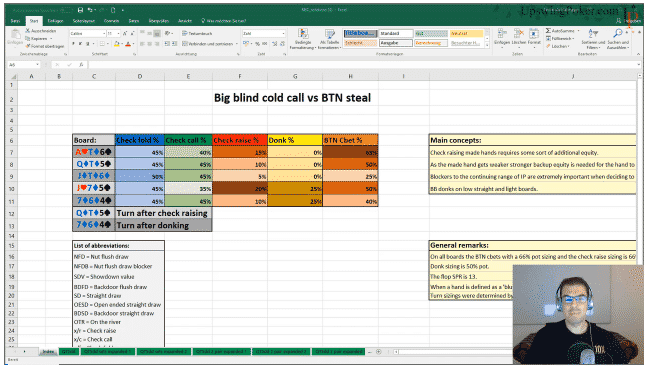Screen dimensions: 646x369
Task: Click the Ausschneiden (cut) scissors icon
Action: (x=28, y=31)
